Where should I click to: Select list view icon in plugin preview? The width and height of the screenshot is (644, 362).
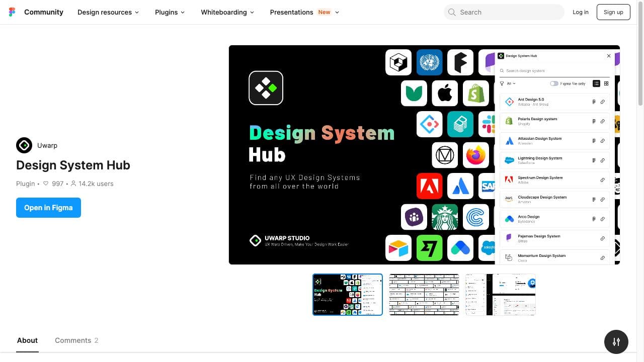pos(596,83)
